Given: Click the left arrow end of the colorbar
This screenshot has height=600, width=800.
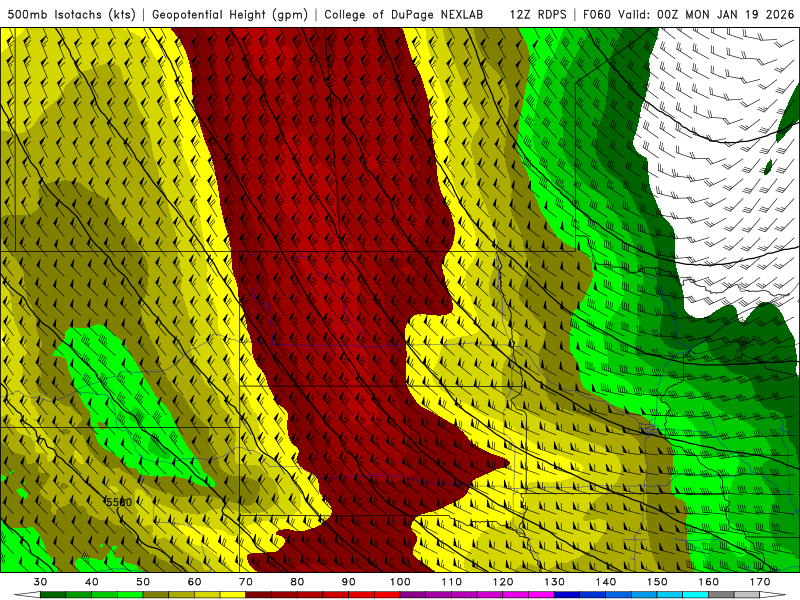Looking at the screenshot, I should click(x=27, y=595).
